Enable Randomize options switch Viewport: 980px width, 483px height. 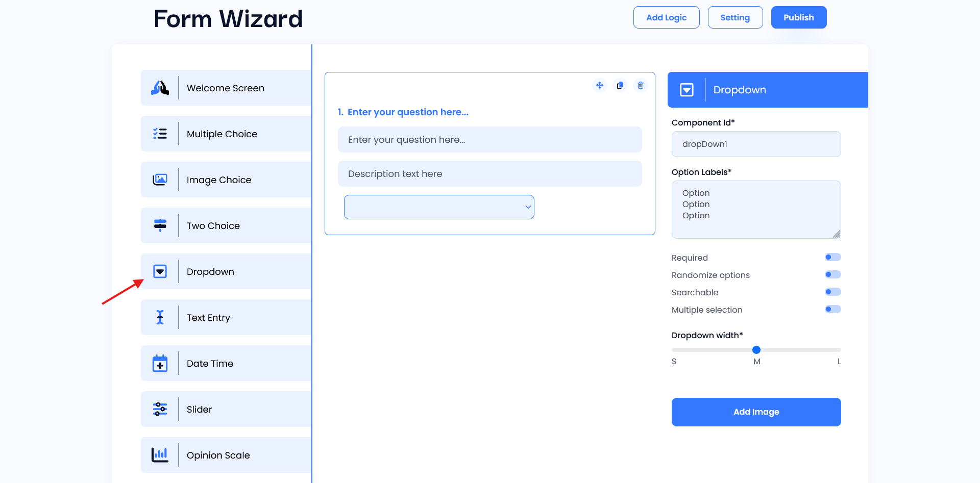click(x=832, y=274)
